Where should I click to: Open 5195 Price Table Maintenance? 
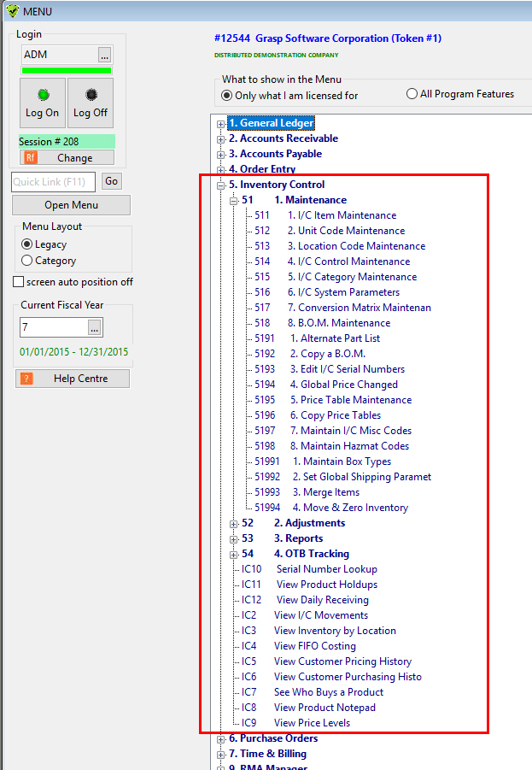point(333,400)
